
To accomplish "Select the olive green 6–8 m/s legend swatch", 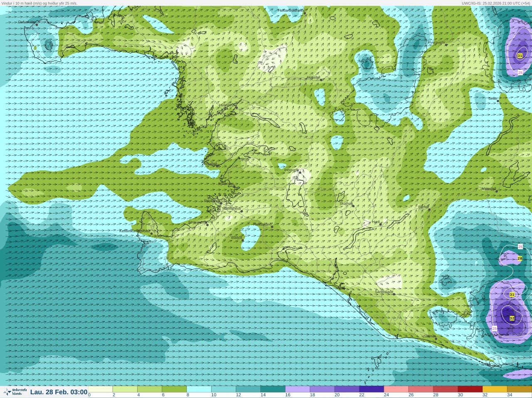I will (x=174, y=389).
